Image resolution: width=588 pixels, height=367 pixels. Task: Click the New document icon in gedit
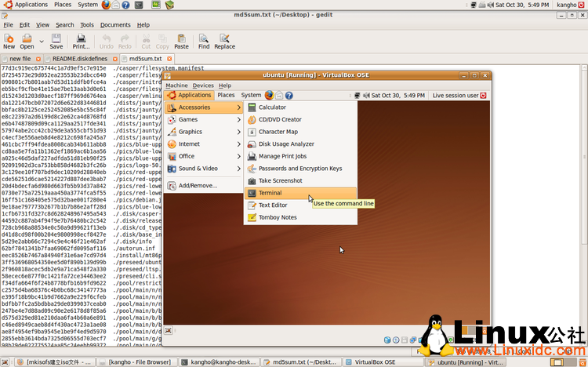point(9,42)
